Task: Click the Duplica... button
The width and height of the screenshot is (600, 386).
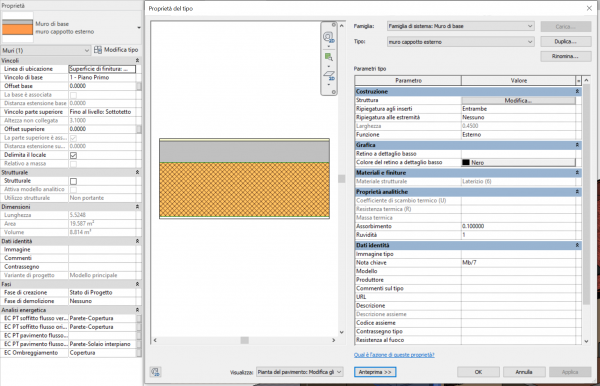Action: [566, 41]
